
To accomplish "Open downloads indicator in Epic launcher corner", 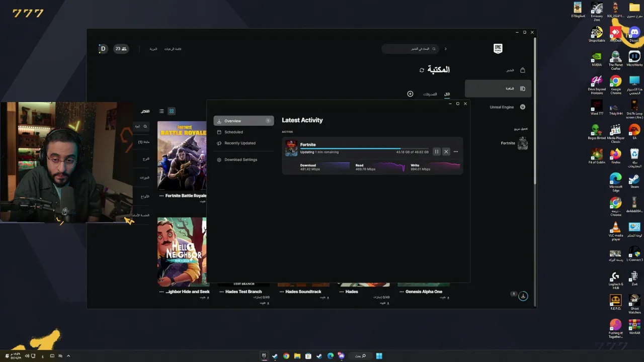I will 523,296.
